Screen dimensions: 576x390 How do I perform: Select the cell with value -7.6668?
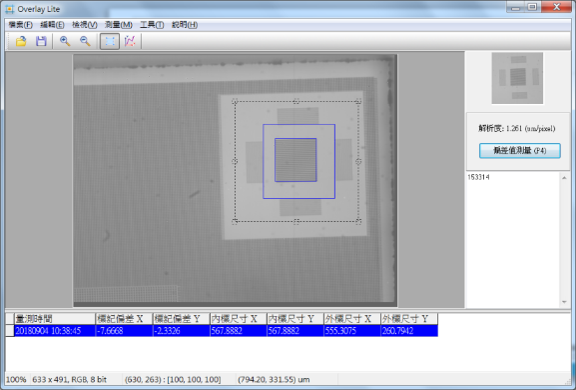pyautogui.click(x=124, y=331)
